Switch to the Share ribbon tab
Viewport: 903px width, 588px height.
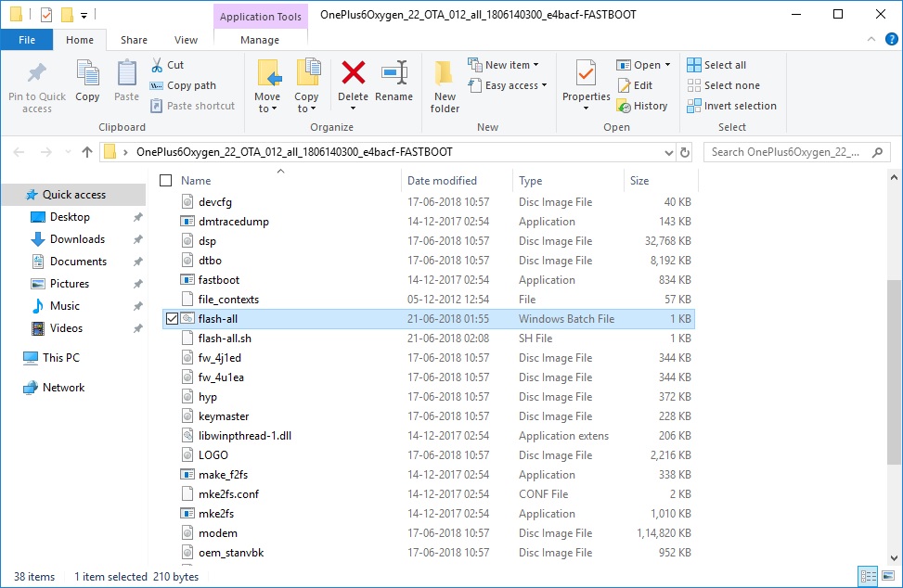(134, 40)
